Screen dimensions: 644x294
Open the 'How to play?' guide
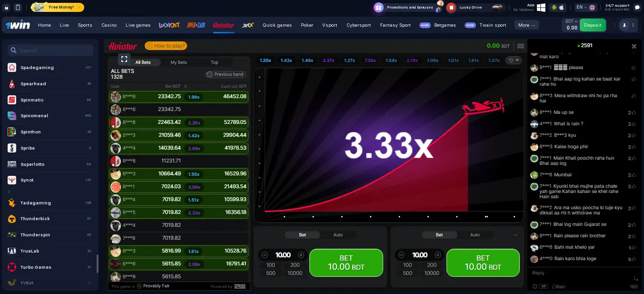(x=166, y=46)
